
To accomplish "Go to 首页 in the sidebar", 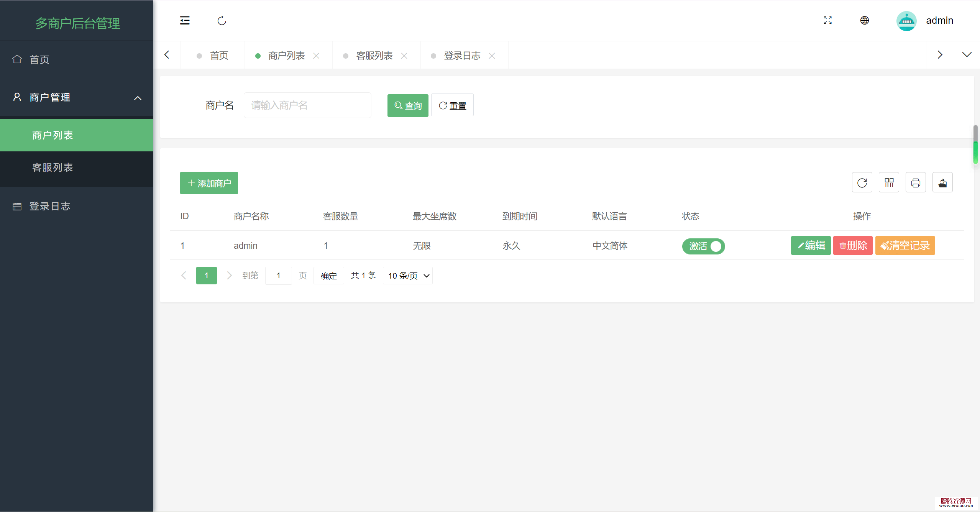I will pos(77,59).
